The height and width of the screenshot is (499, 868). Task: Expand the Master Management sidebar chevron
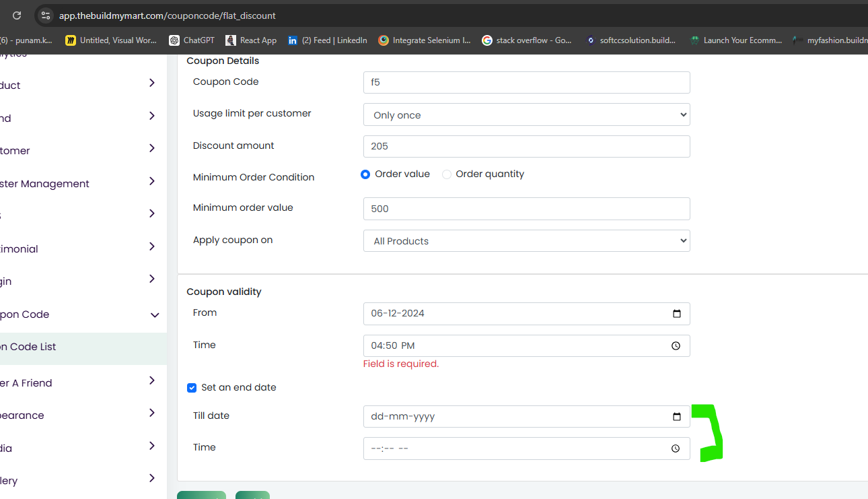point(152,181)
